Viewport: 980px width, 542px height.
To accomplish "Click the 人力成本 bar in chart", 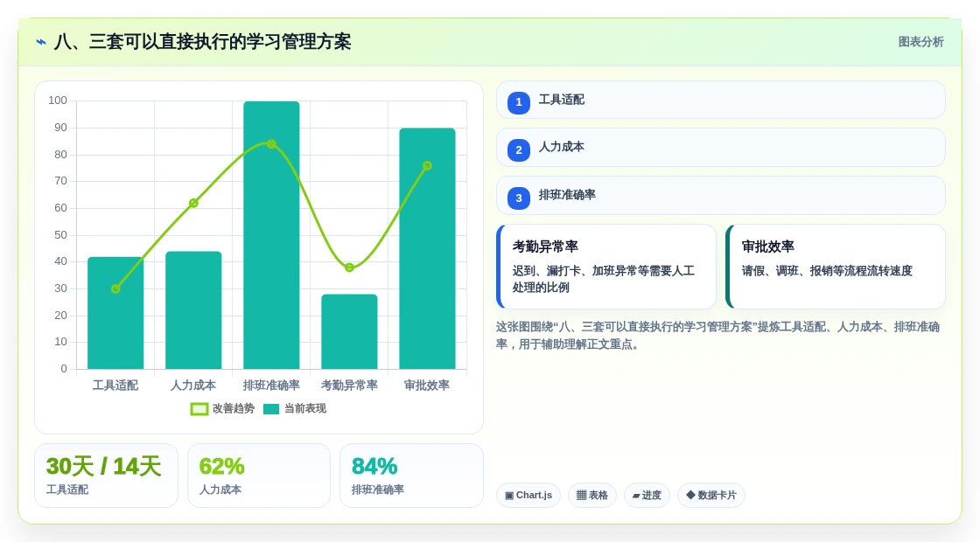I will tap(193, 310).
